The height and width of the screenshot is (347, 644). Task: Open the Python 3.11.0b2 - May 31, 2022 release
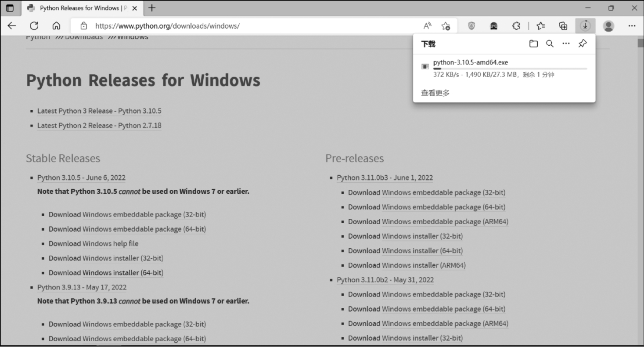pyautogui.click(x=385, y=280)
